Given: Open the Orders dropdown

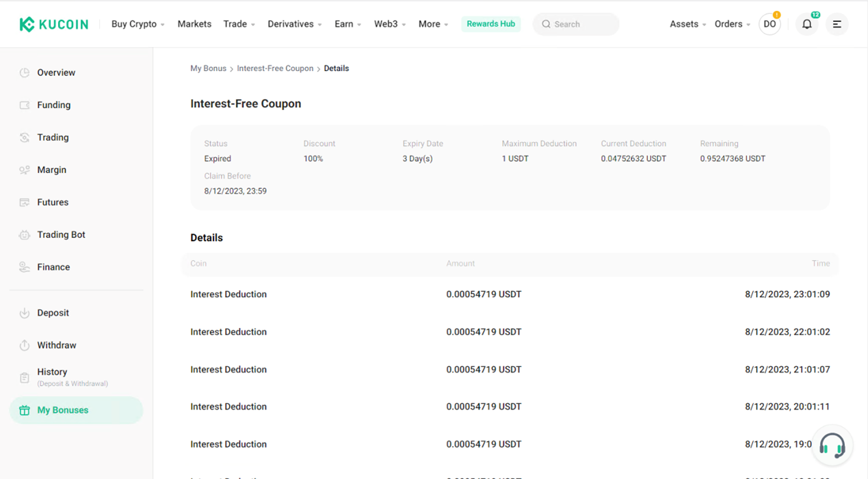Looking at the screenshot, I should click(733, 24).
